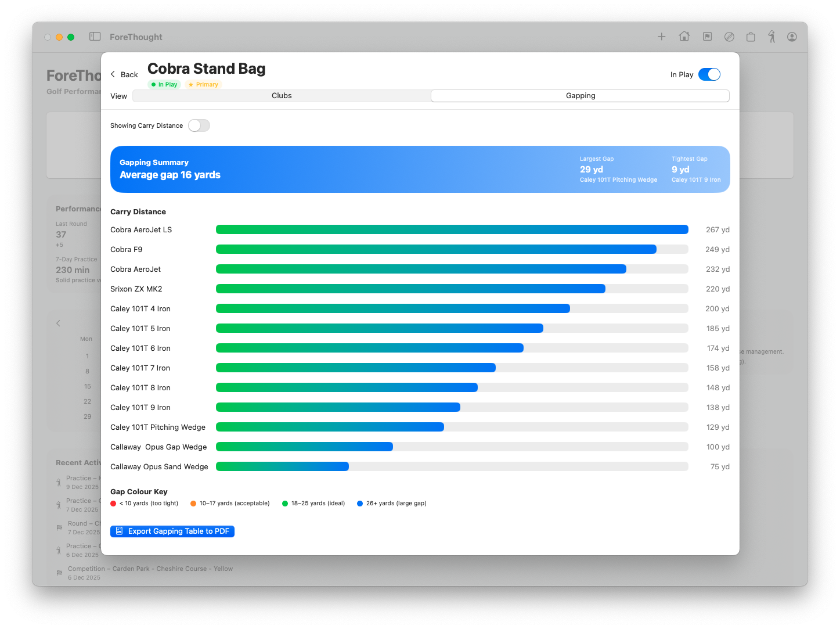The height and width of the screenshot is (629, 840).
Task: Click the 75 yd distance value
Action: (720, 466)
